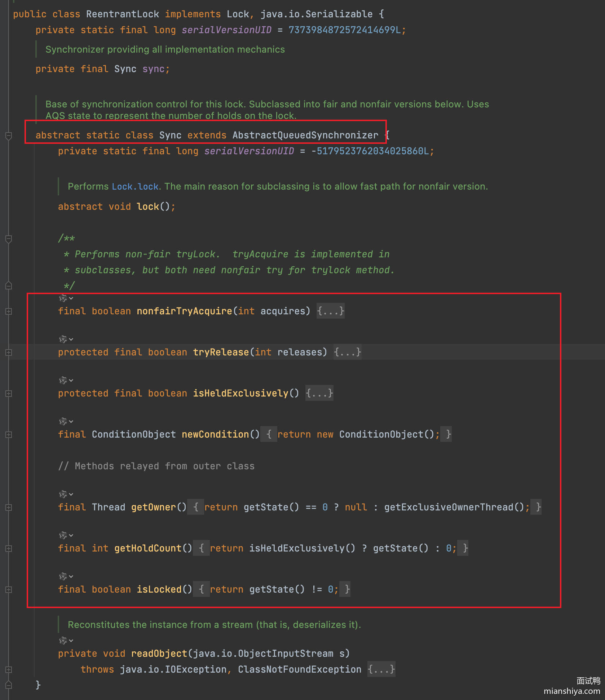
Task: Click the inlay hint icon above newCondition
Action: [63, 421]
